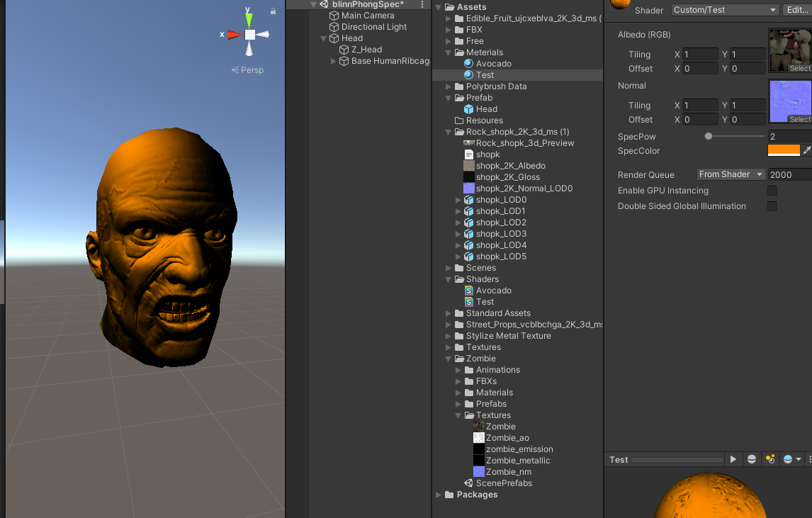The width and height of the screenshot is (812, 518).
Task: Expand the Standard Assets folder
Action: tap(449, 313)
